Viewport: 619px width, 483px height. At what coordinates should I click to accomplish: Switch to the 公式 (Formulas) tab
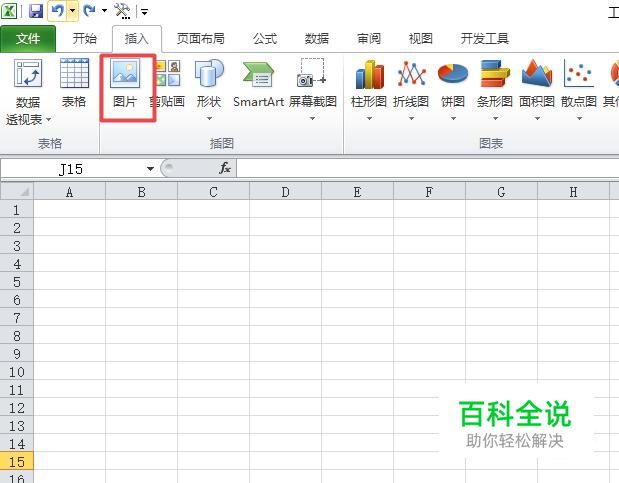(265, 39)
